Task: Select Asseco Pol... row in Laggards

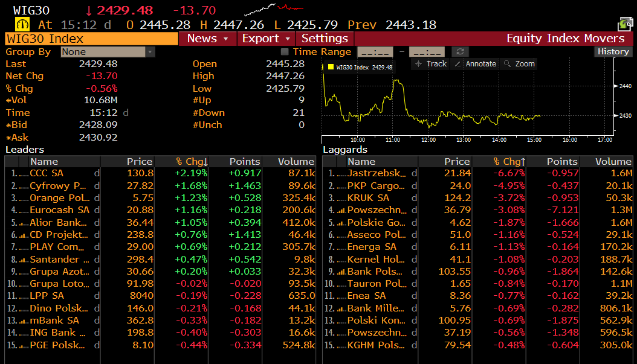Action: (x=477, y=235)
